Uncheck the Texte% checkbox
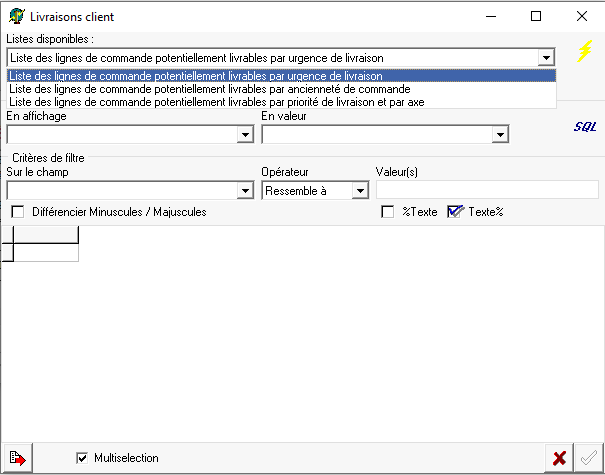The height and width of the screenshot is (475, 605). point(456,212)
